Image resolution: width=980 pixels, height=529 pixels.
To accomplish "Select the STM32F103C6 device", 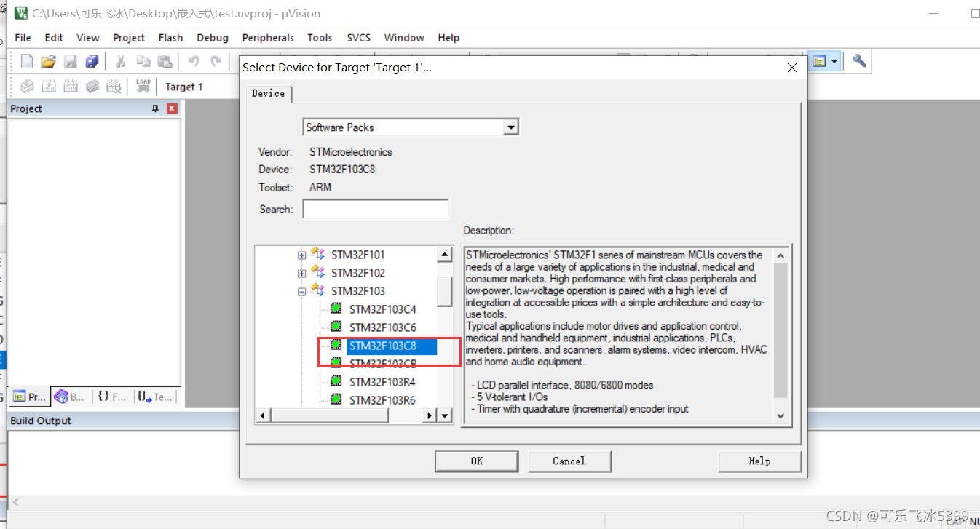I will point(383,327).
